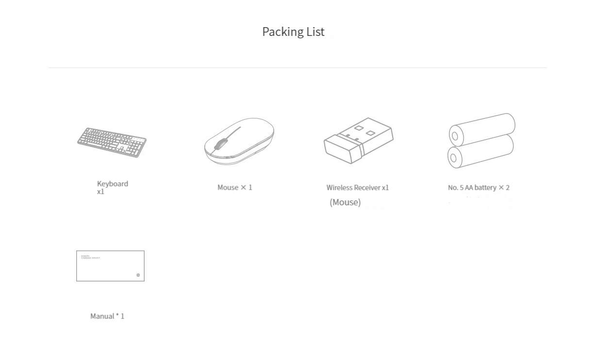The image size is (595, 364).
Task: Click the scroll wheel on the mouse drawing
Action: [221, 145]
